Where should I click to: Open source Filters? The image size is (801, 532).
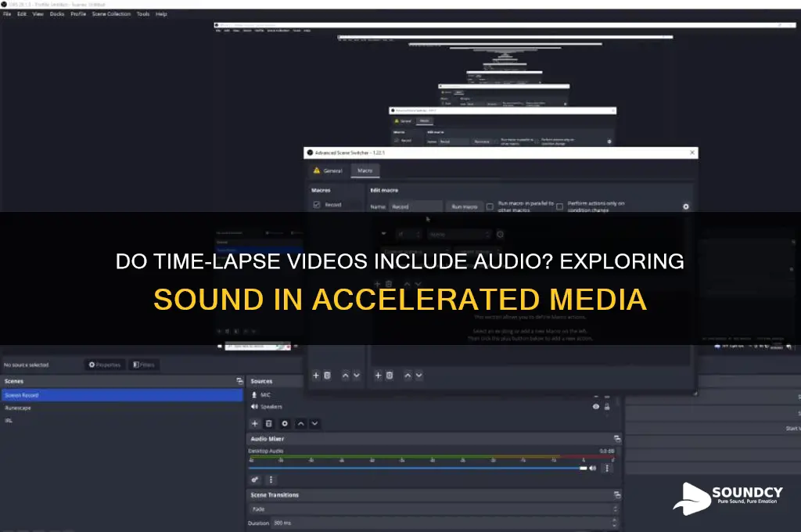tap(144, 365)
